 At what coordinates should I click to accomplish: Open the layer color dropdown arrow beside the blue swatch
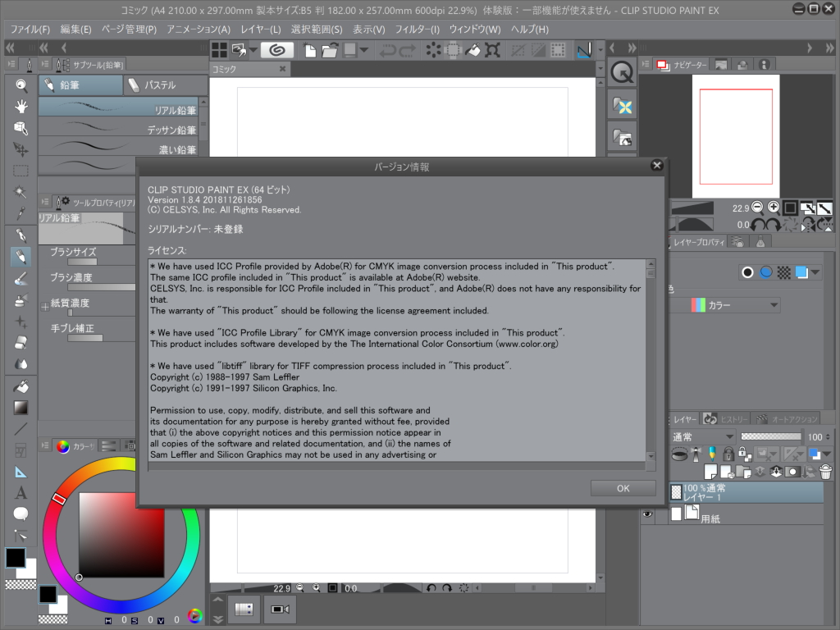(x=826, y=454)
